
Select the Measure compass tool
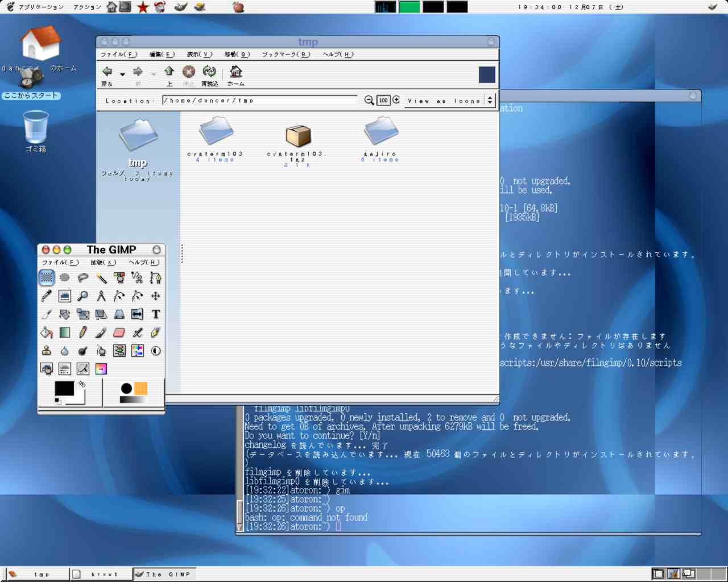[101, 296]
